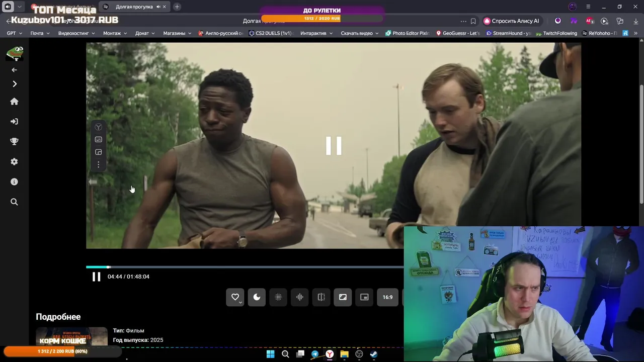Open the Photo Editor Pixlr bookmark
Image resolution: width=644 pixels, height=362 pixels.
408,33
